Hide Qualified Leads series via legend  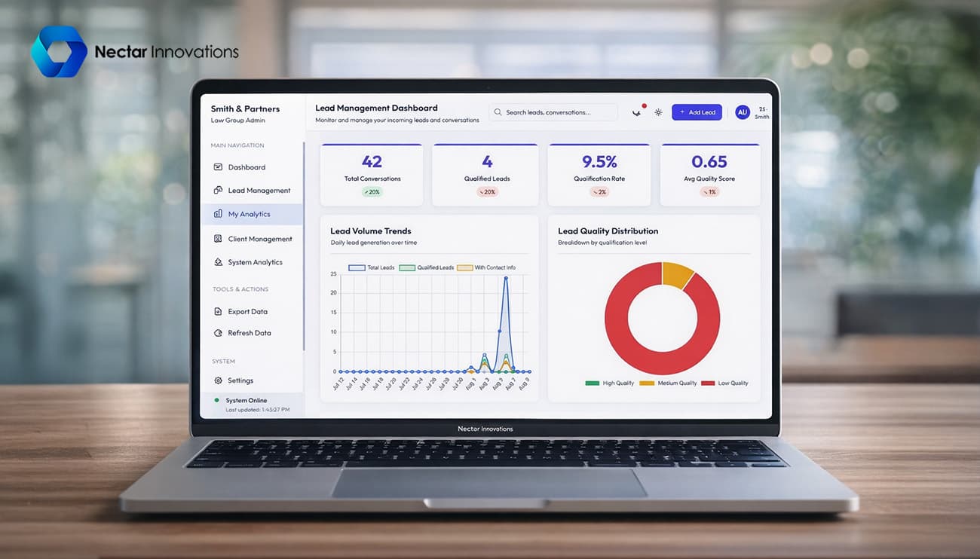point(407,267)
